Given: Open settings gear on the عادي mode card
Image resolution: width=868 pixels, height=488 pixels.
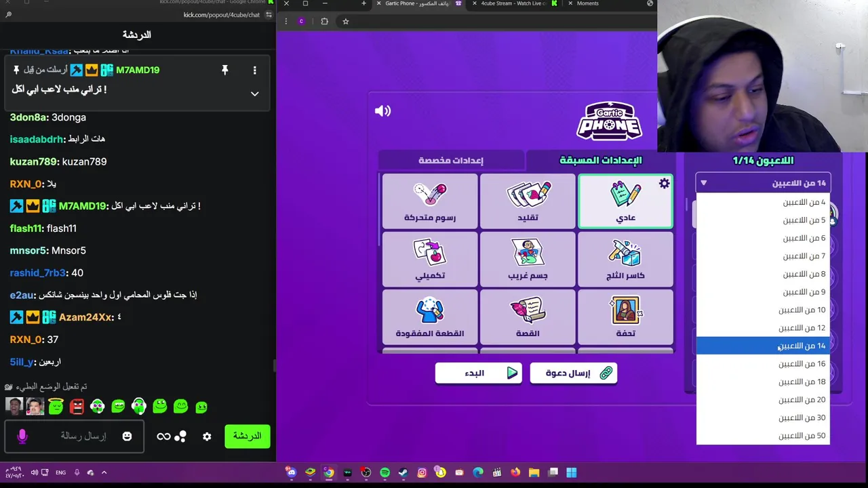Looking at the screenshot, I should [664, 183].
